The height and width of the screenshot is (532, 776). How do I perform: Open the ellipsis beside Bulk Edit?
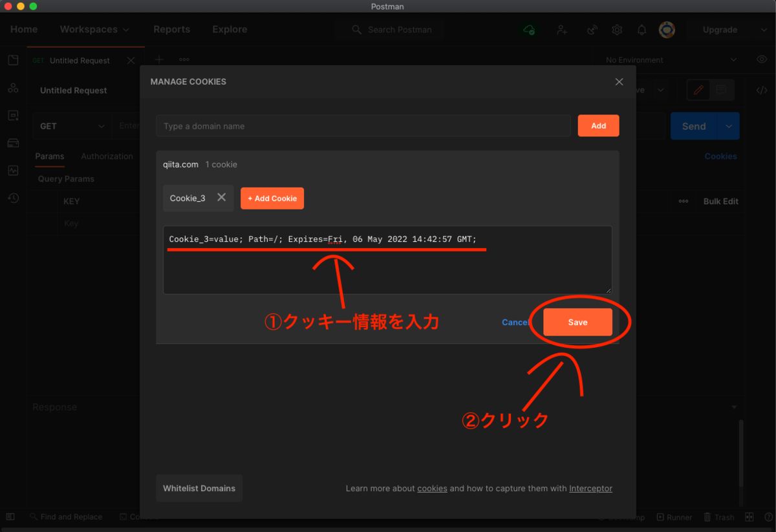(x=684, y=201)
